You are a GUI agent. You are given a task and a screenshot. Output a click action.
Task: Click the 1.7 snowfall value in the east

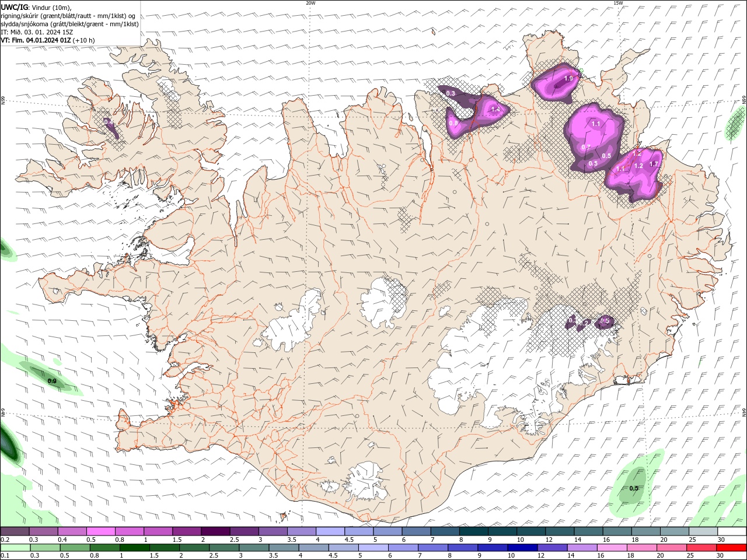tap(654, 164)
